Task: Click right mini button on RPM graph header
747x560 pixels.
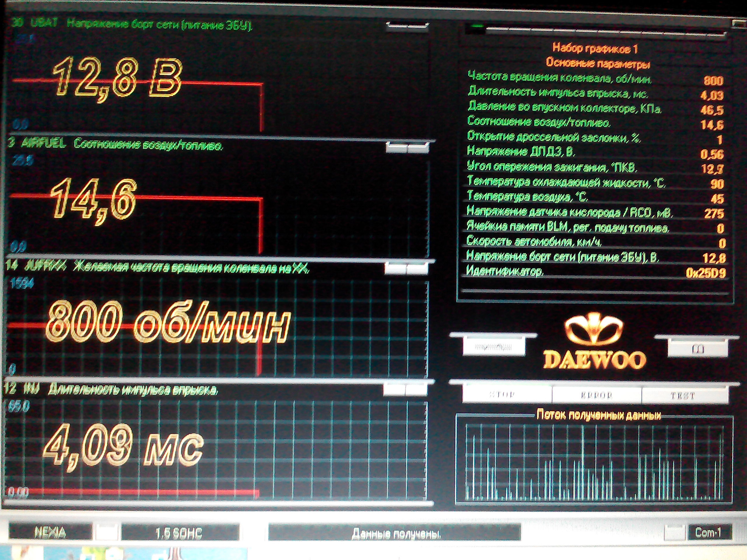Action: click(x=417, y=268)
